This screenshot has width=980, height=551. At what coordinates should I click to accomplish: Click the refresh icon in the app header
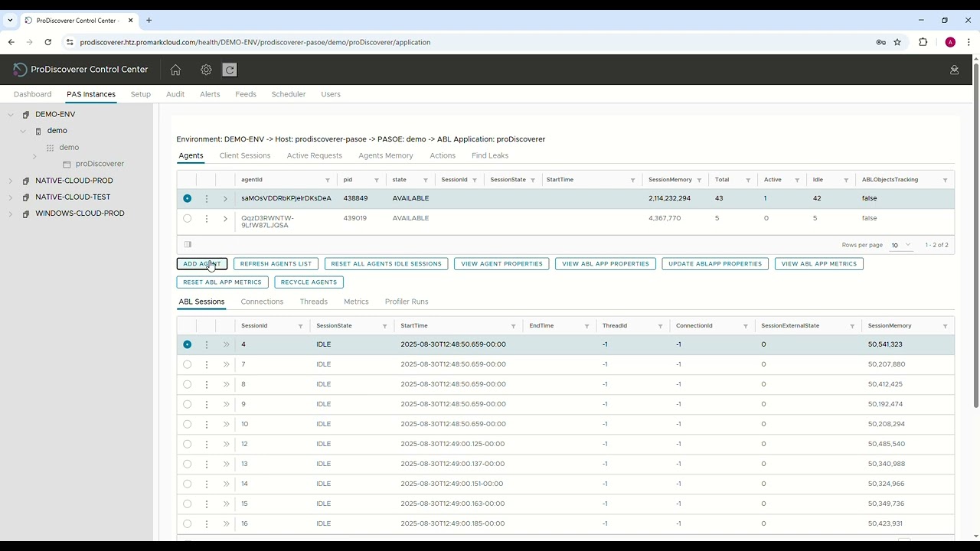[x=229, y=70]
